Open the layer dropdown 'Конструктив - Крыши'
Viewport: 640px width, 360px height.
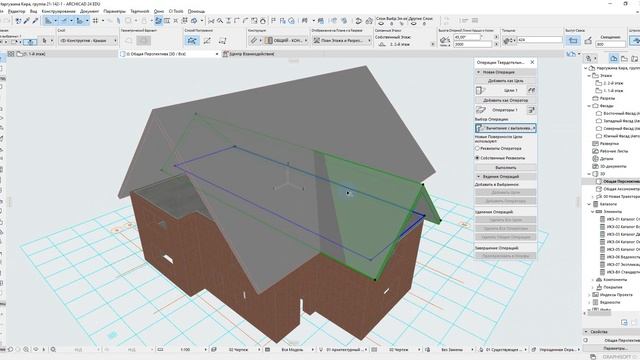pos(88,40)
